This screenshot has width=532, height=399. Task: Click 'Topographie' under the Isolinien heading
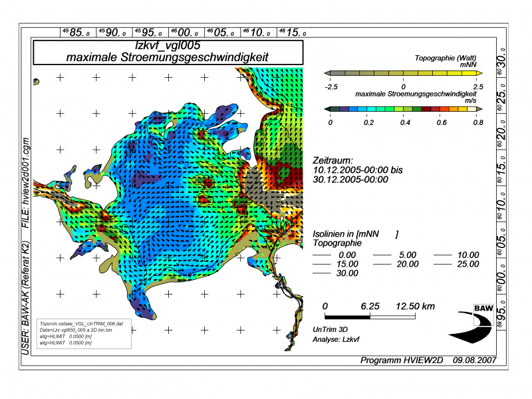(337, 243)
